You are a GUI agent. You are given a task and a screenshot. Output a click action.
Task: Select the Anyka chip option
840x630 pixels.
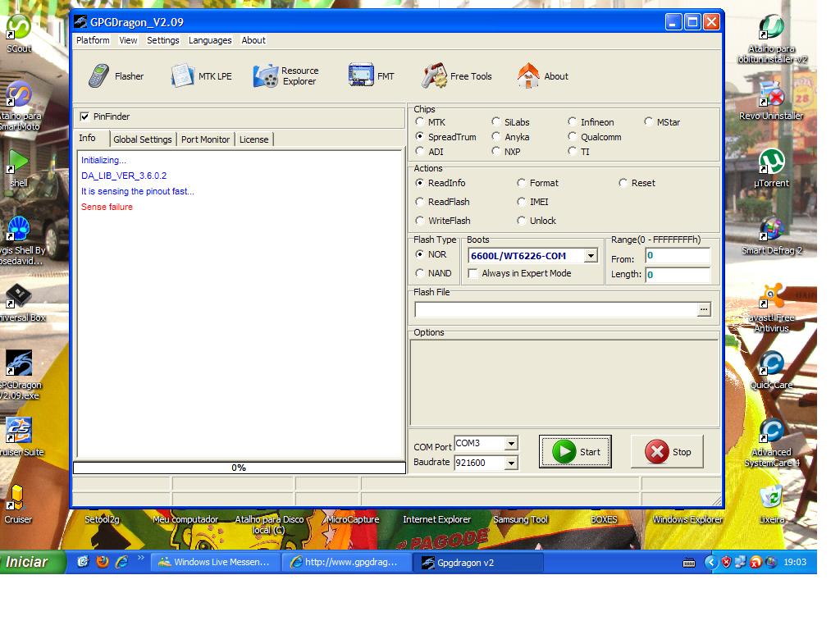tap(496, 137)
